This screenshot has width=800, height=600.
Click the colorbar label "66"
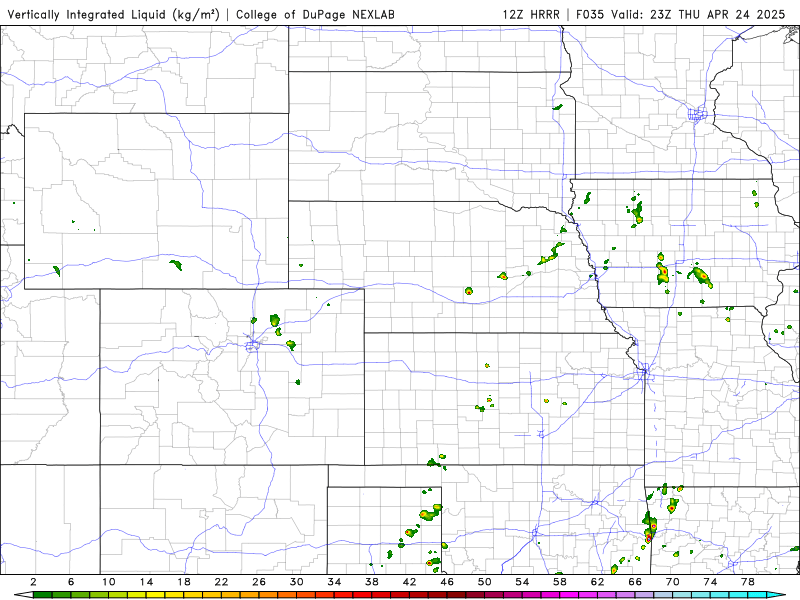point(635,582)
